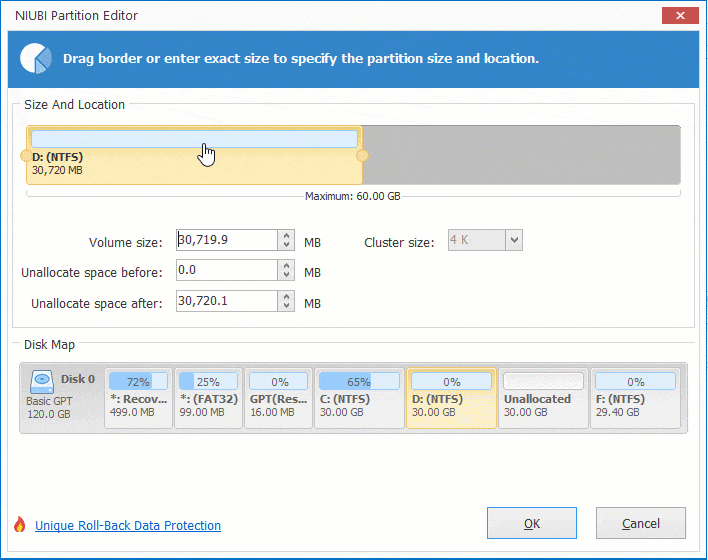Click the Disk 0 drive icon
Screen dimensions: 708x560
[x=42, y=382]
